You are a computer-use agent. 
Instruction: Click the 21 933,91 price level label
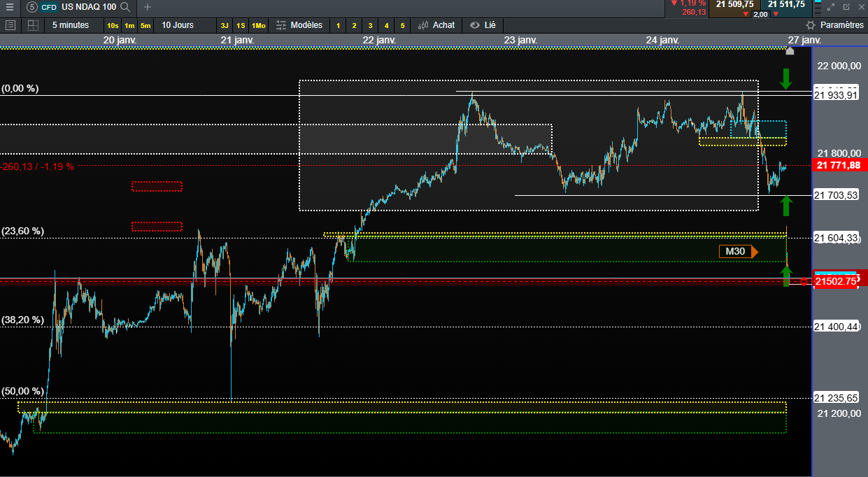pos(836,95)
